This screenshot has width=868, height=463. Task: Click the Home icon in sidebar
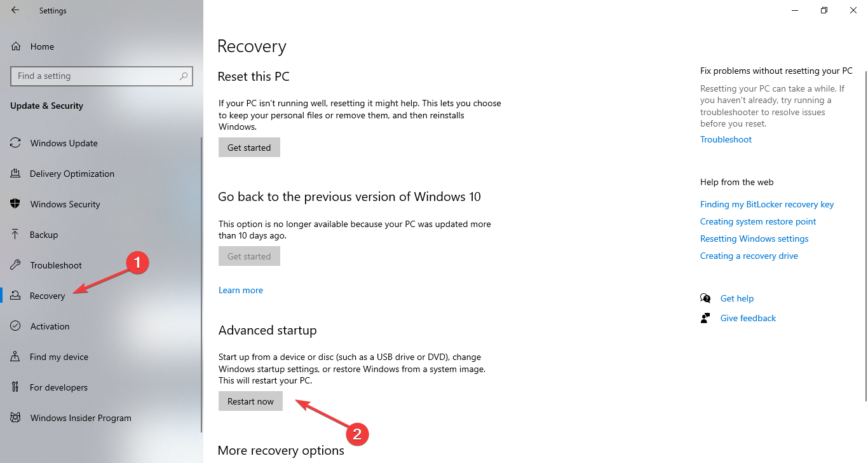point(16,46)
